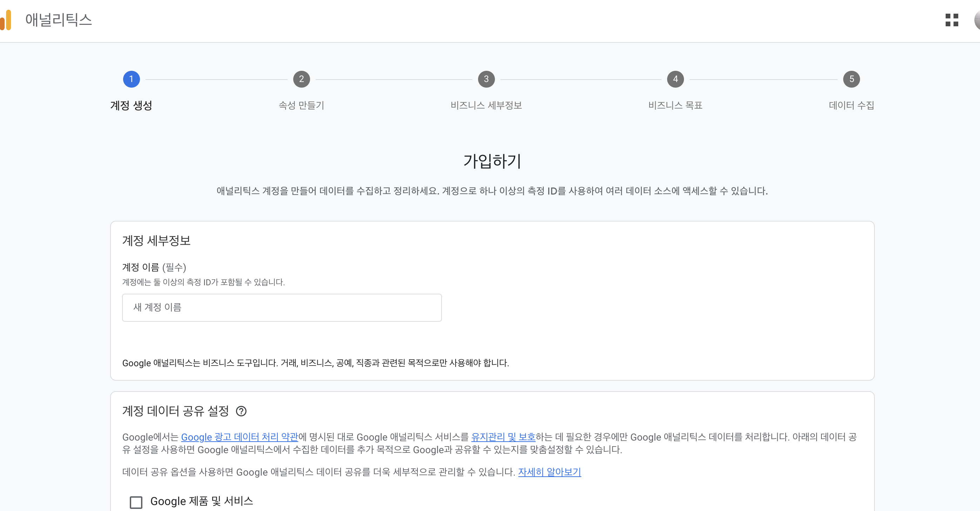The width and height of the screenshot is (980, 511).
Task: Click the help icon beside 계정 데이터 공유 설정
Action: point(241,411)
